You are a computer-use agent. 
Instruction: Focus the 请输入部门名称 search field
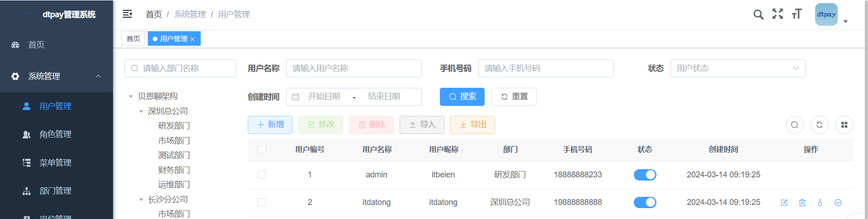pyautogui.click(x=180, y=68)
